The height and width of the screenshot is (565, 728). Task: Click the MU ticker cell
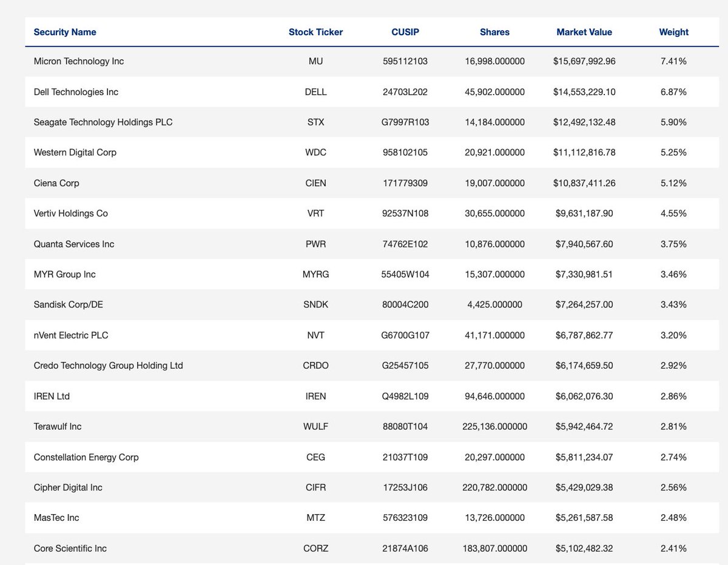pos(316,61)
